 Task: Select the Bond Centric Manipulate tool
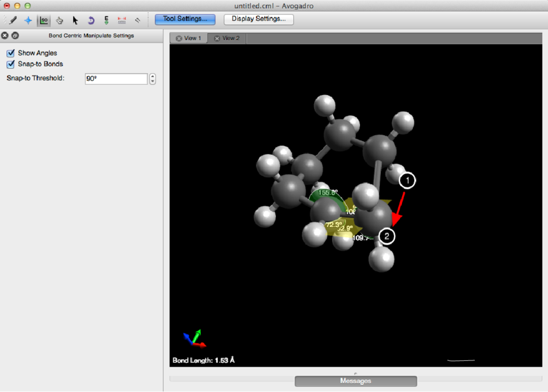click(44, 20)
